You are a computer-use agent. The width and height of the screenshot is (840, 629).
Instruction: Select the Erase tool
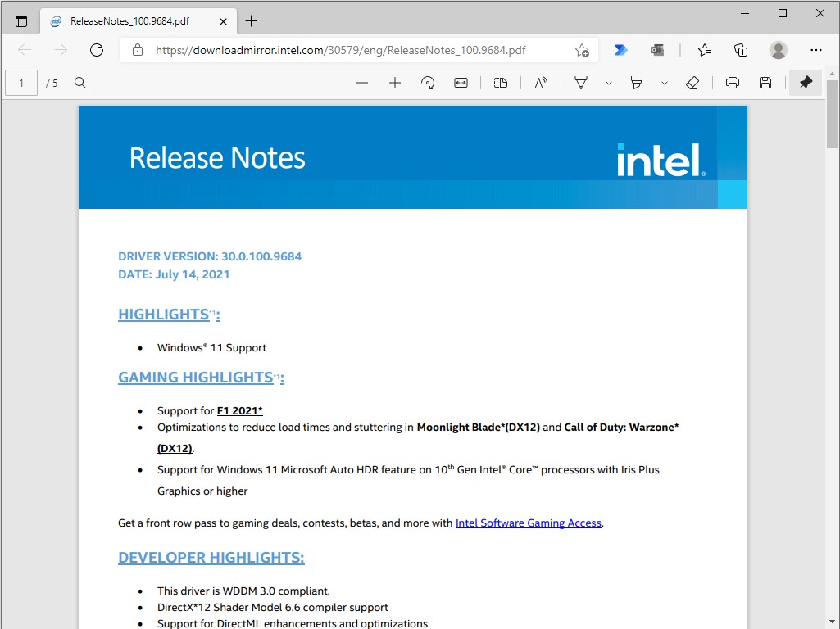point(692,83)
